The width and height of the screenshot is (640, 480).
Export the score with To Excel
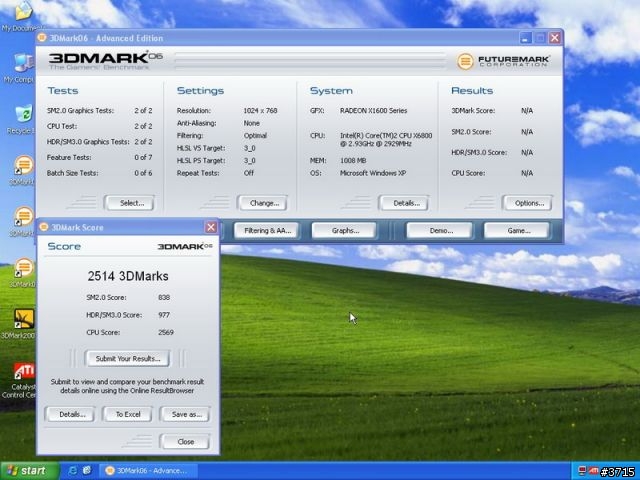coord(127,414)
